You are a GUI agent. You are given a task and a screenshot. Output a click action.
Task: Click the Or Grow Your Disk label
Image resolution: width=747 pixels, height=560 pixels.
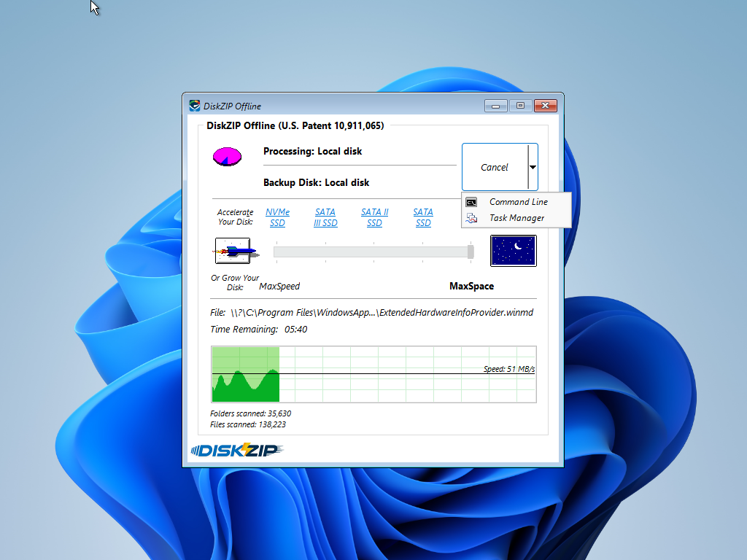235,282
